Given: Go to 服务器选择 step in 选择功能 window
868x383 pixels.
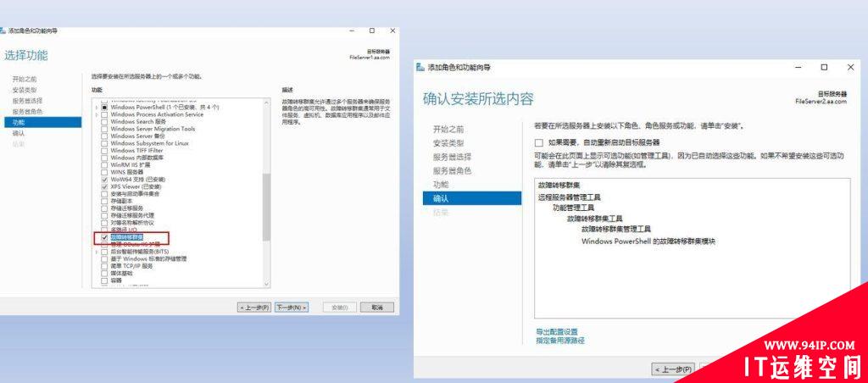Looking at the screenshot, I should (27, 101).
